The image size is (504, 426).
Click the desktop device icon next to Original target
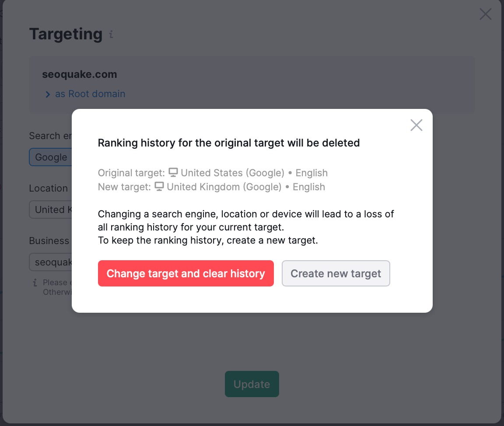click(x=173, y=172)
